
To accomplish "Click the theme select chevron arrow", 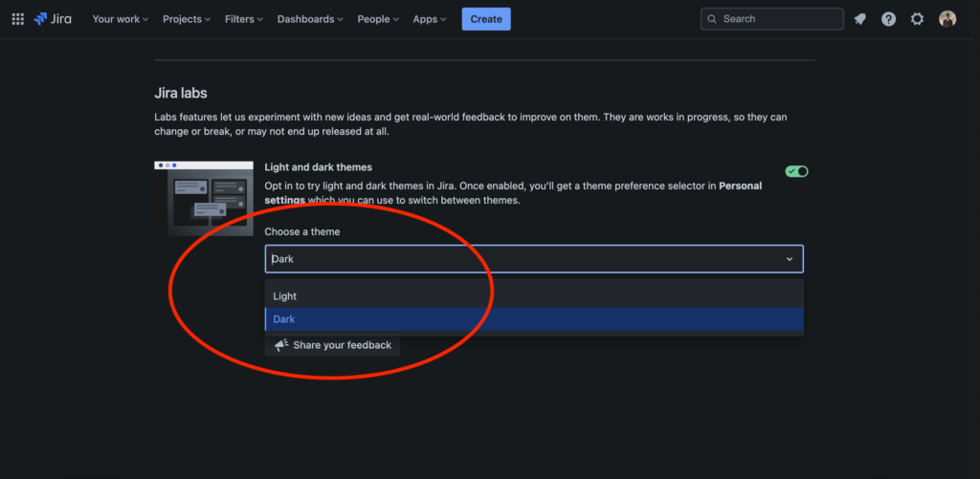I will 790,259.
